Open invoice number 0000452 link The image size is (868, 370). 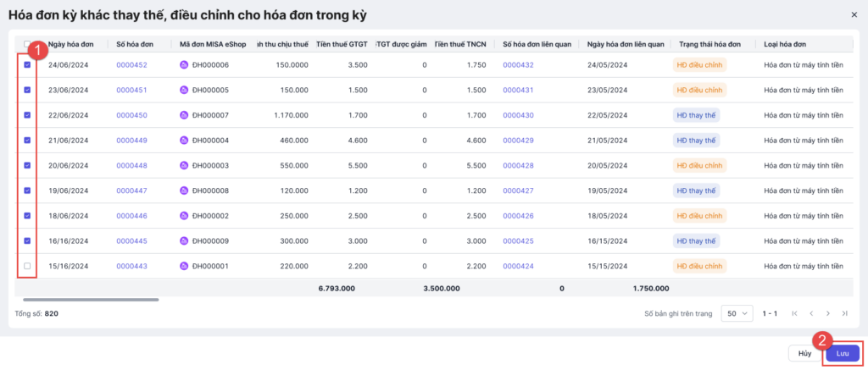(131, 64)
